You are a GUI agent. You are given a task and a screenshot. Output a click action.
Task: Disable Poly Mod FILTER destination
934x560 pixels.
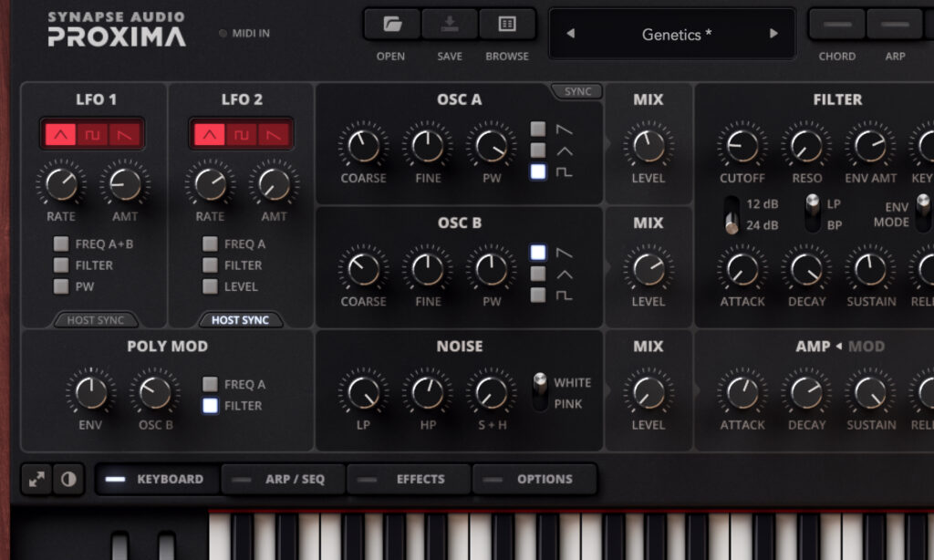pyautogui.click(x=211, y=406)
